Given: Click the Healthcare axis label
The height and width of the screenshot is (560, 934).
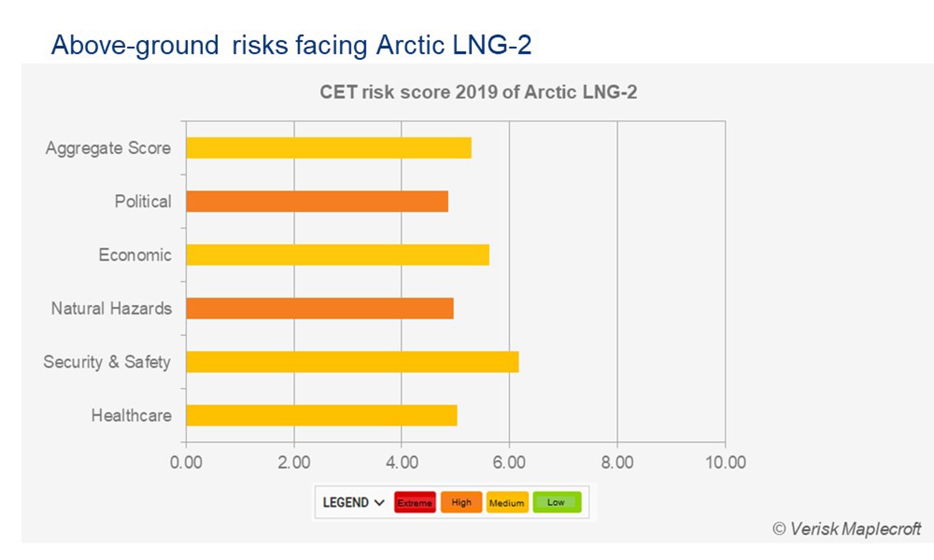Looking at the screenshot, I should click(131, 415).
